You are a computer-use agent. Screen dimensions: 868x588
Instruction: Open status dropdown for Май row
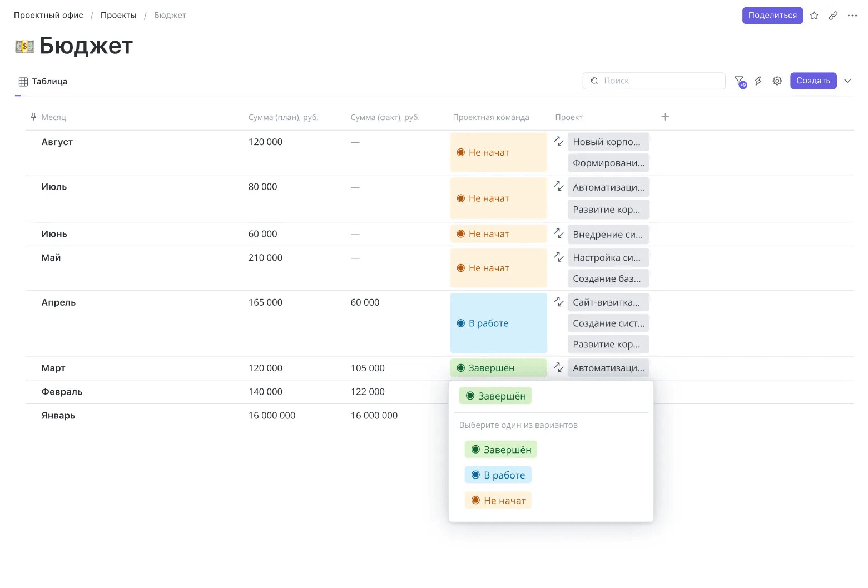coord(499,268)
